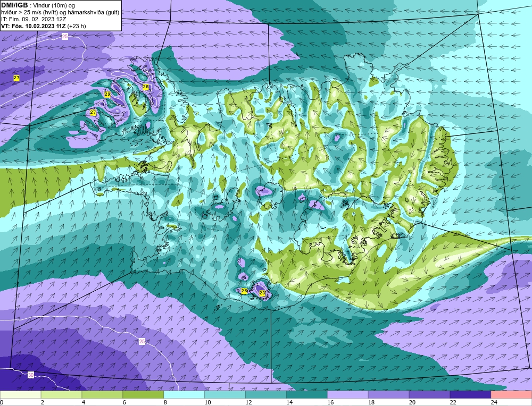Click the legend scale number 20
This screenshot has height=406, width=532.
[412, 403]
